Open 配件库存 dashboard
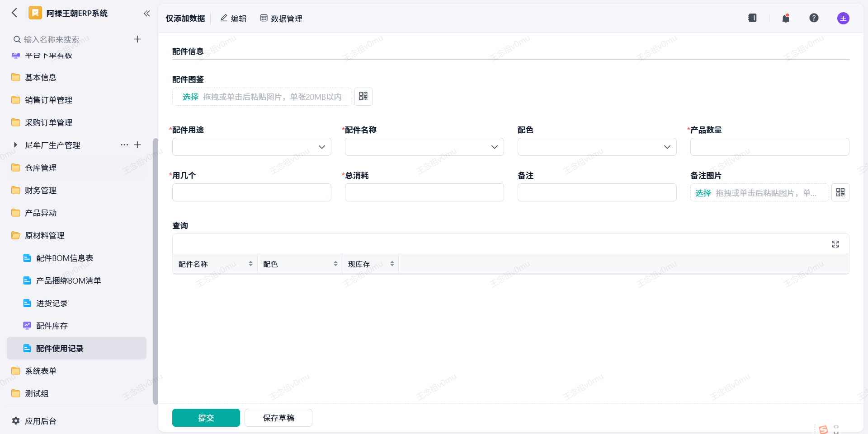This screenshot has height=434, width=868. tap(77, 326)
